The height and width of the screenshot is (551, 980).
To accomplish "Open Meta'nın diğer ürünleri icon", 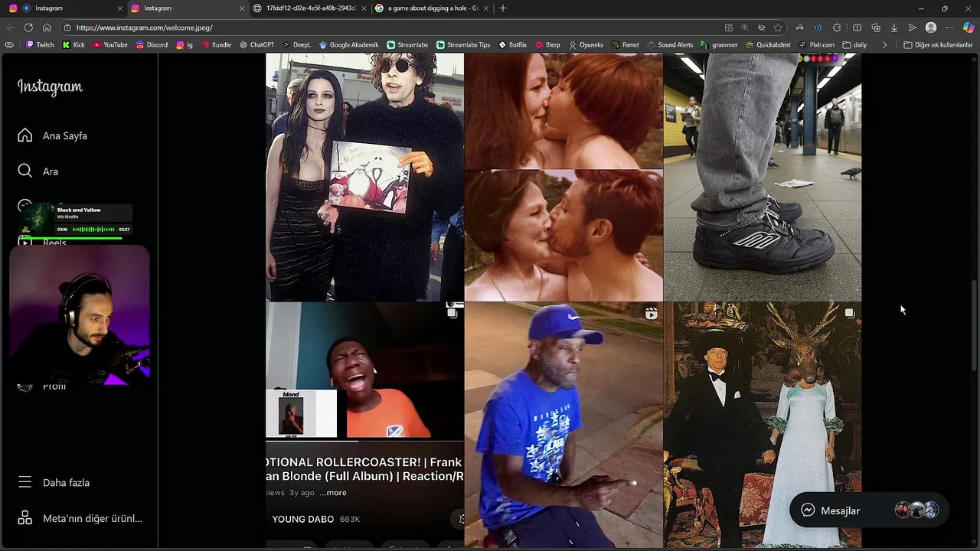I will point(25,518).
